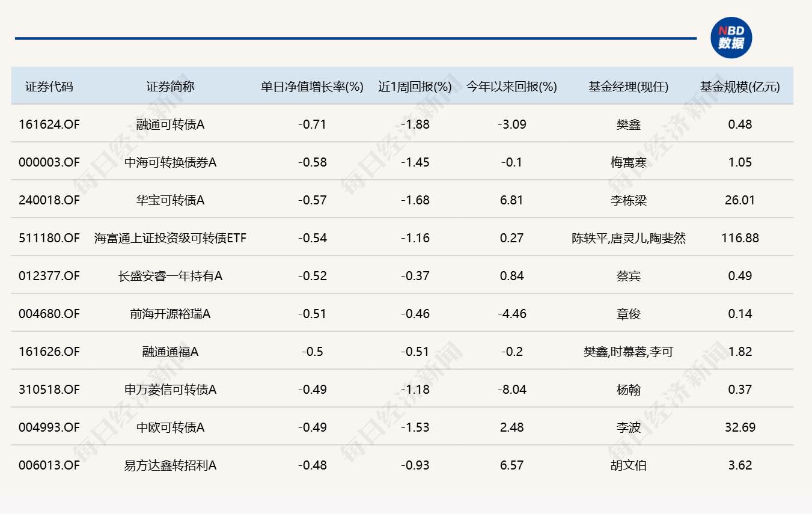Click security code 006013.OF

click(x=49, y=465)
